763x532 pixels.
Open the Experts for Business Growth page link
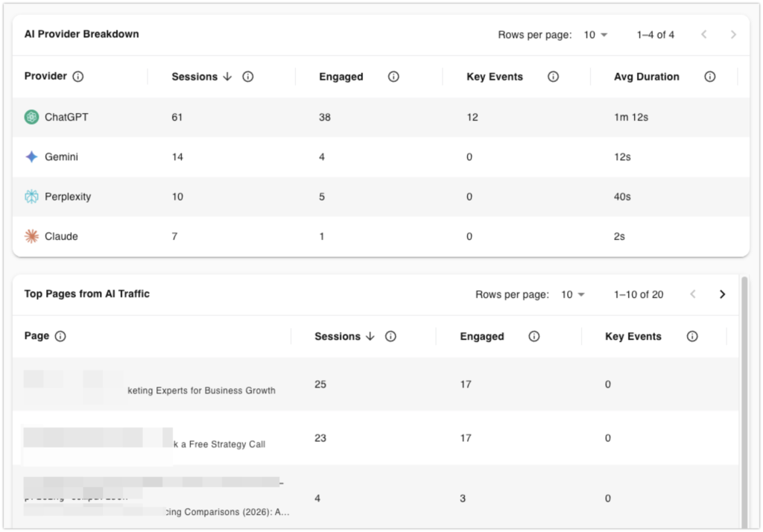(201, 390)
